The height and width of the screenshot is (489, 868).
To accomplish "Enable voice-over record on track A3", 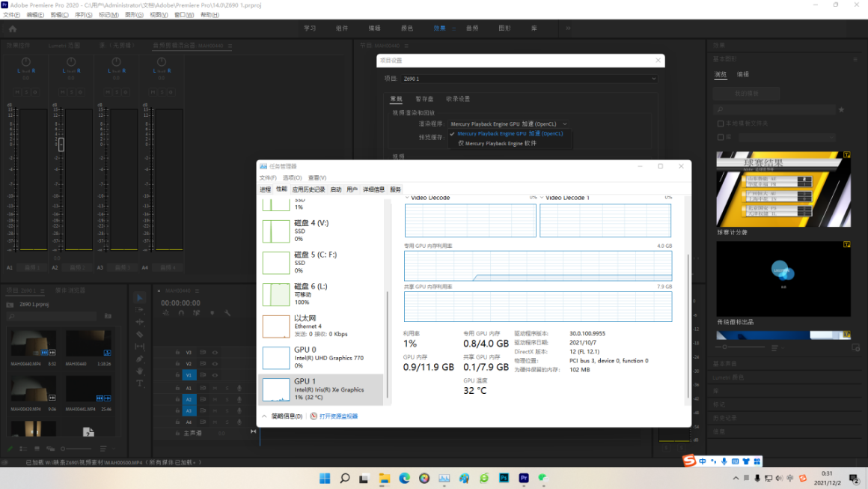I will (x=239, y=411).
